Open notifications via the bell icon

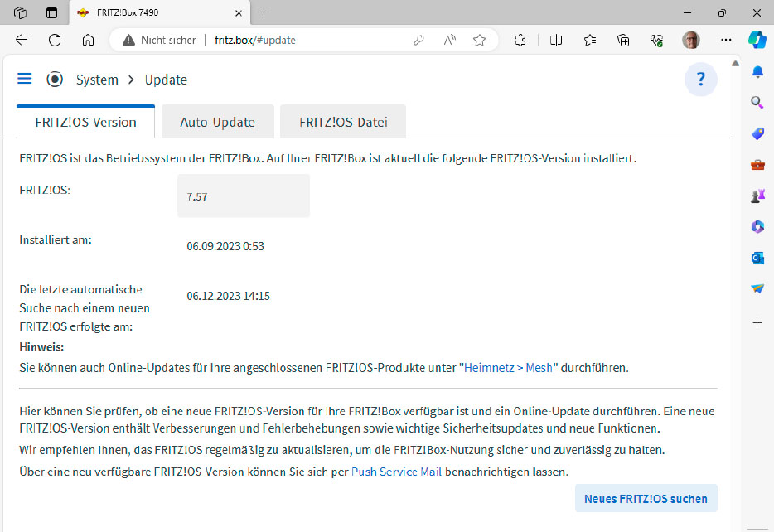(757, 72)
